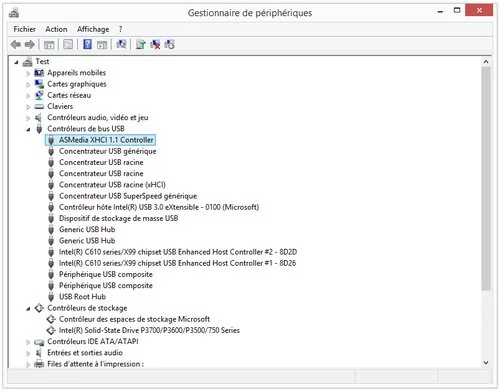Open the Affichage menu
The width and height of the screenshot is (500, 392).
click(93, 29)
